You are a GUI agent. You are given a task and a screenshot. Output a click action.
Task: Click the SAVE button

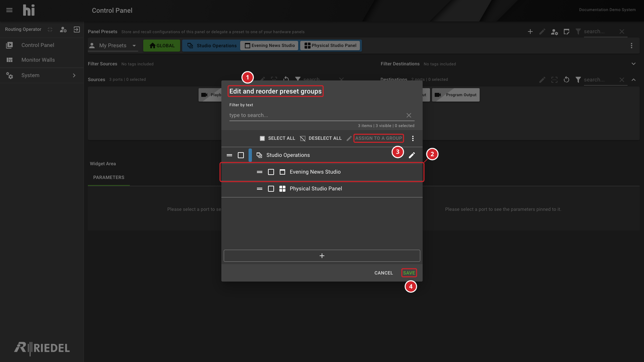click(409, 273)
